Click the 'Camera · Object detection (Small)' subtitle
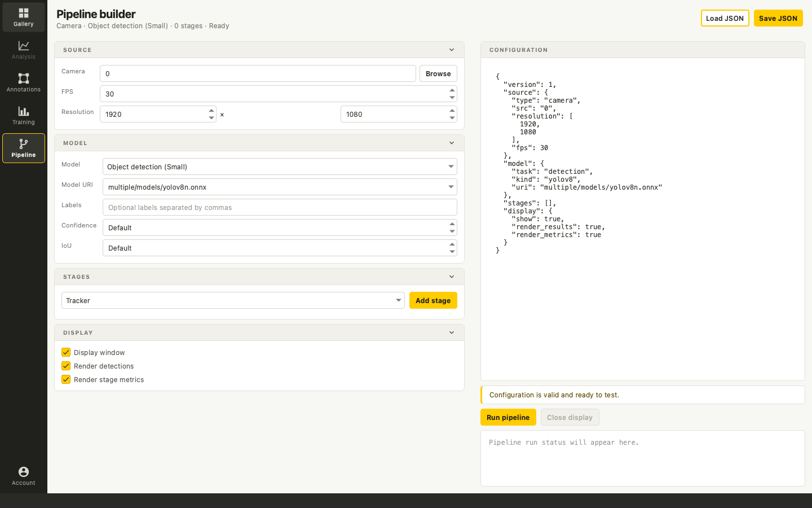 112,26
